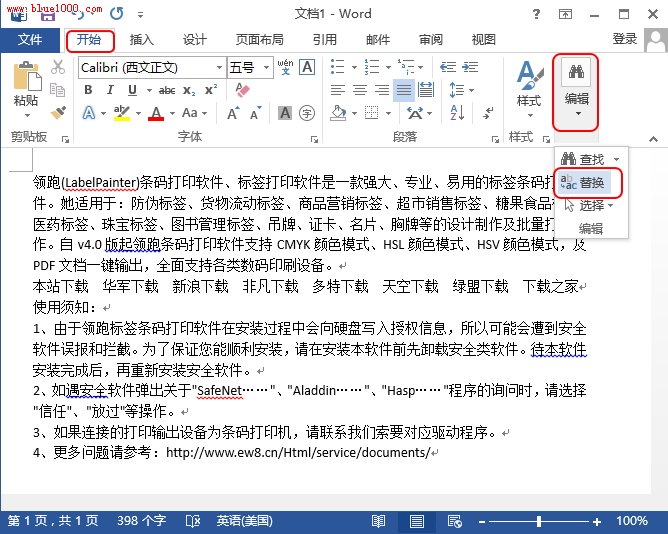Image resolution: width=668 pixels, height=534 pixels.
Task: Toggle Italic formatting
Action: pos(112,90)
